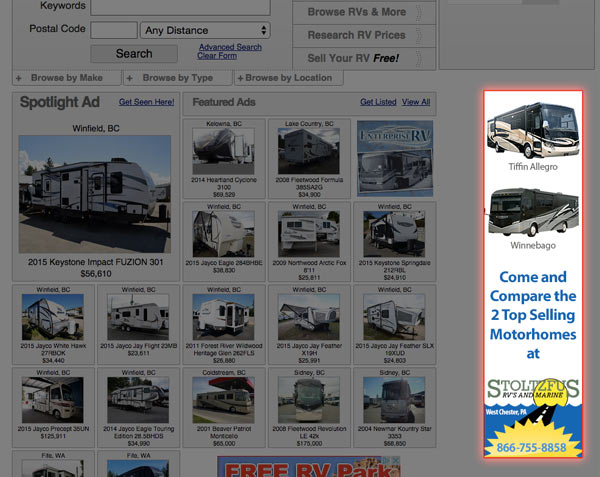Open the 2001 Beaver Patriot Monticello thumbnail
The image size is (600, 477).
tap(223, 400)
